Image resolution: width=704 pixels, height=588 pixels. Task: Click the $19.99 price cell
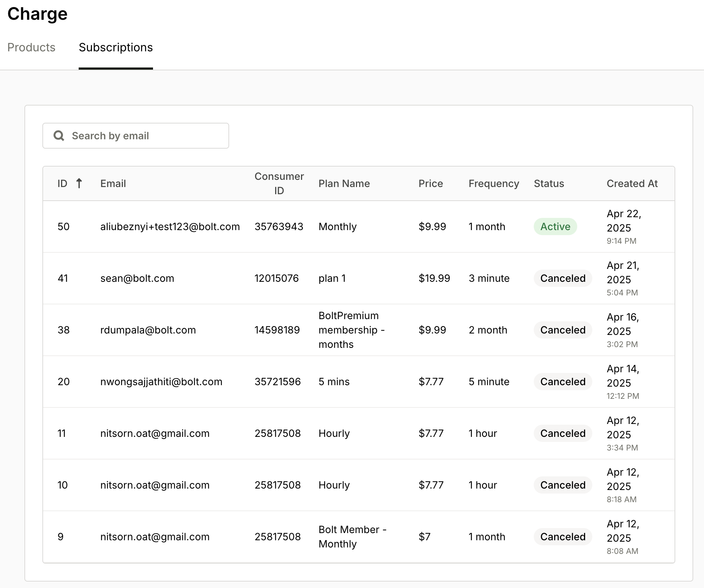click(x=434, y=278)
